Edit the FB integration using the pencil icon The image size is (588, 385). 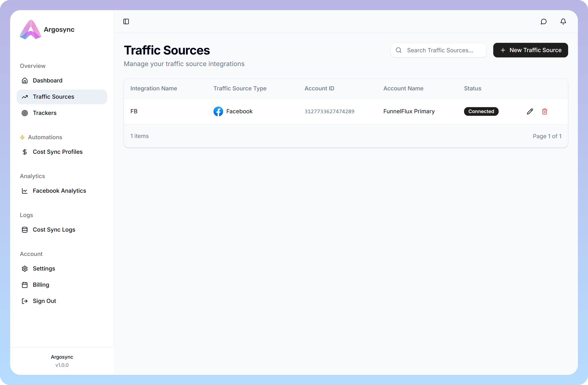pos(530,111)
